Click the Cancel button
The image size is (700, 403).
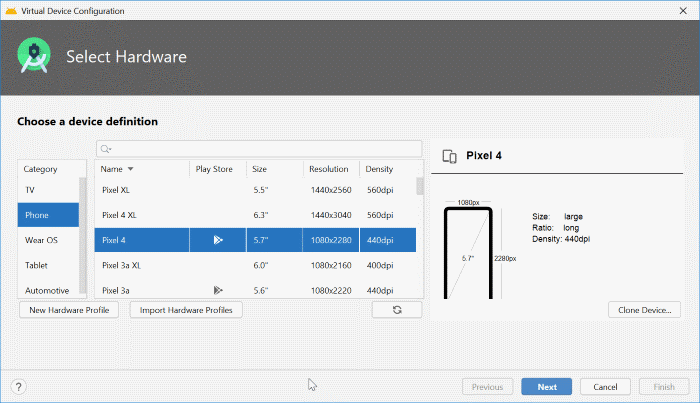pos(605,386)
